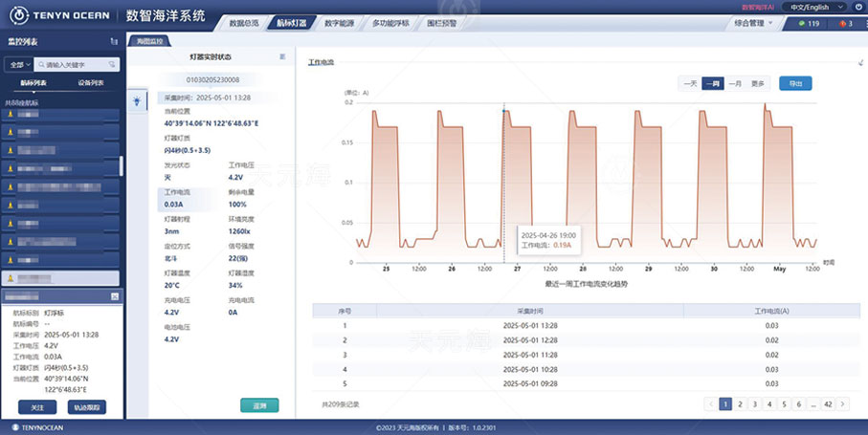This screenshot has width=868, height=435.
Task: Expand the 综合管理 menu
Action: click(x=756, y=23)
